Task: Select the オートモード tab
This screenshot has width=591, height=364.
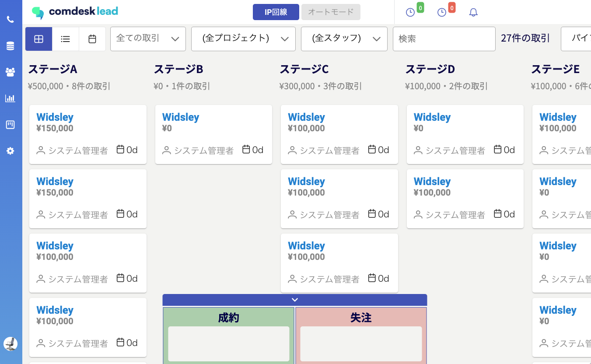Action: (x=331, y=12)
